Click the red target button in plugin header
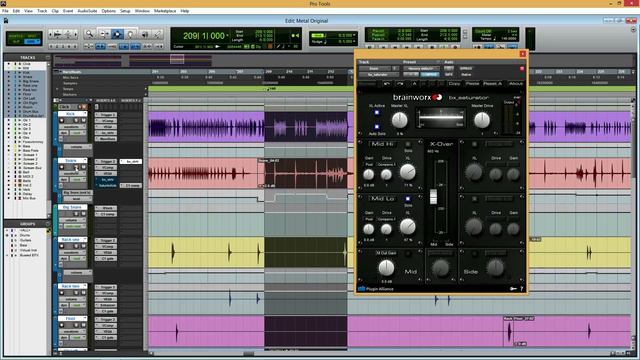This screenshot has height=360, width=640. click(x=522, y=69)
